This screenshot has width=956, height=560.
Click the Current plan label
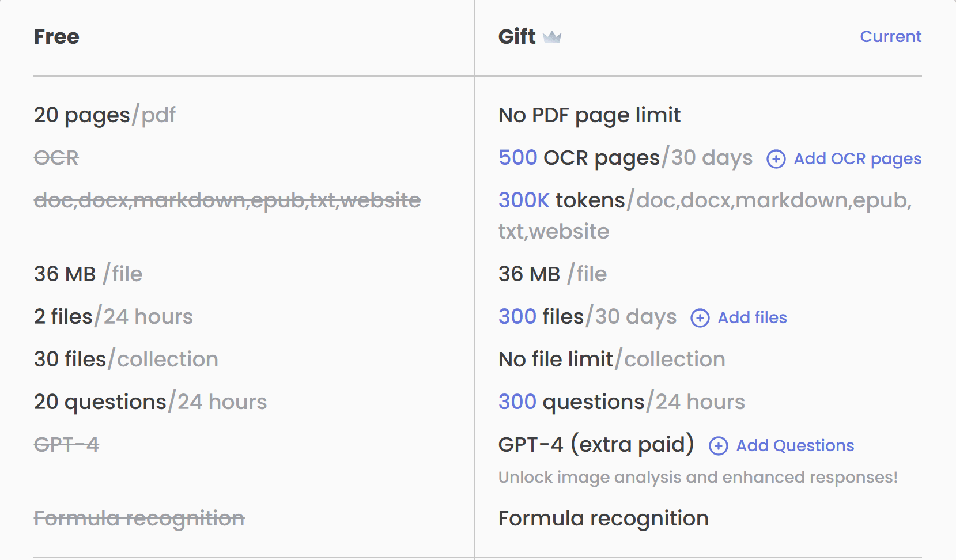click(x=890, y=37)
